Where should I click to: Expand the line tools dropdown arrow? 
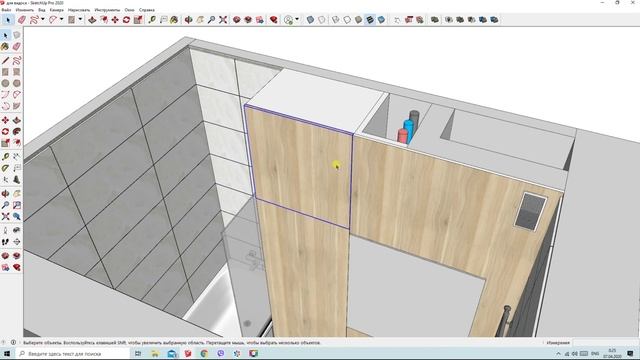[42, 19]
